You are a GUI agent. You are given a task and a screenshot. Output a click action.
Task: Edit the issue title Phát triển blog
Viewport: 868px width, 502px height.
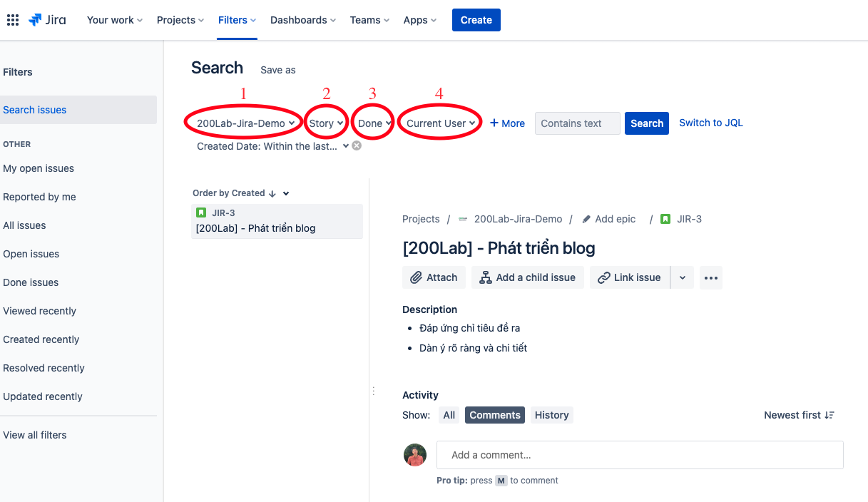499,248
